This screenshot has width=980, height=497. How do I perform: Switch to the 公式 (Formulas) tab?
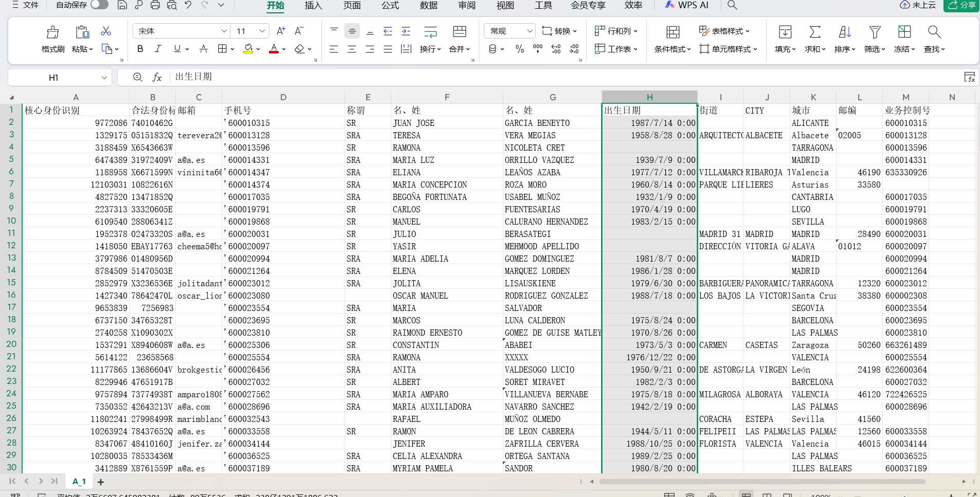(390, 5)
